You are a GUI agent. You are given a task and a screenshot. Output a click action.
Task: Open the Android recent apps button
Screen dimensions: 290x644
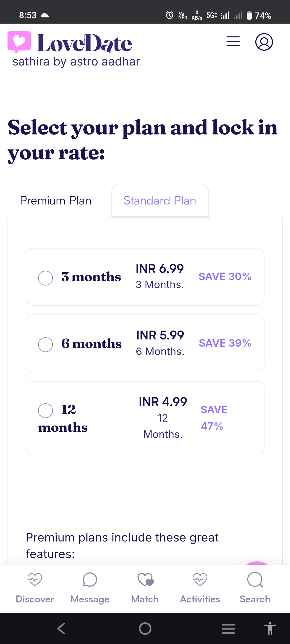click(x=228, y=628)
